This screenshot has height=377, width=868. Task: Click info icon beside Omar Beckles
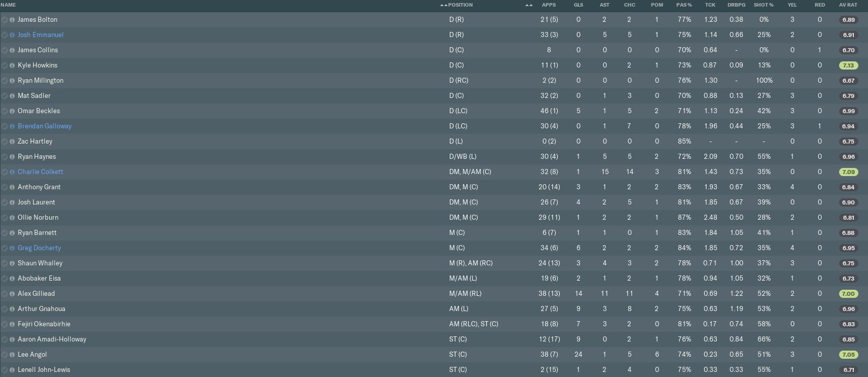coord(12,111)
